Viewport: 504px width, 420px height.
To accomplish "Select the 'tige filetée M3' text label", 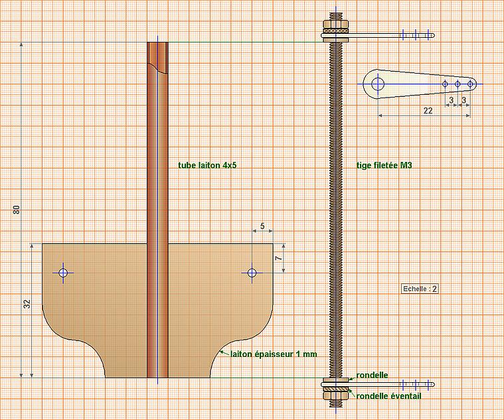I will coord(384,165).
